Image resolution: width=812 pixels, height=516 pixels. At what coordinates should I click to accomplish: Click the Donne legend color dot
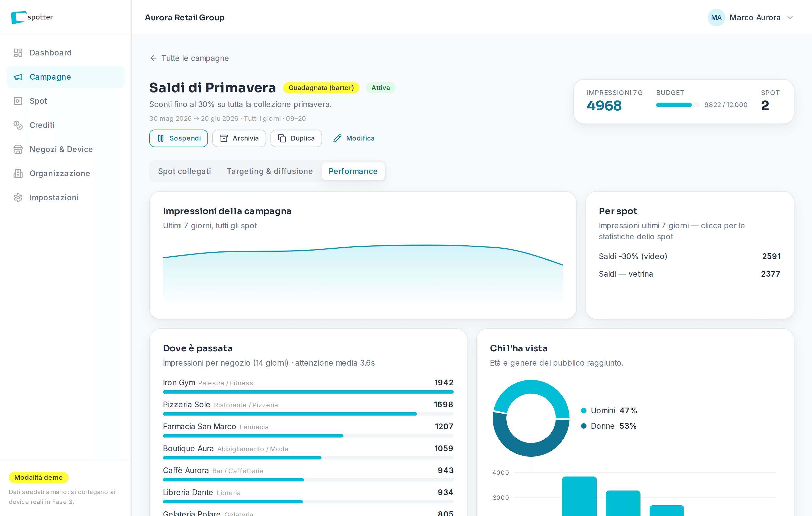(584, 426)
